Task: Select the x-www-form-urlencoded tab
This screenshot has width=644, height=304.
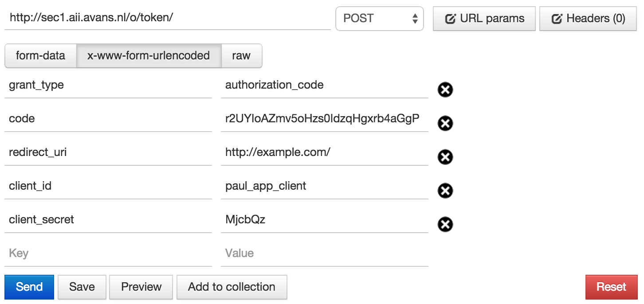Action: tap(149, 56)
